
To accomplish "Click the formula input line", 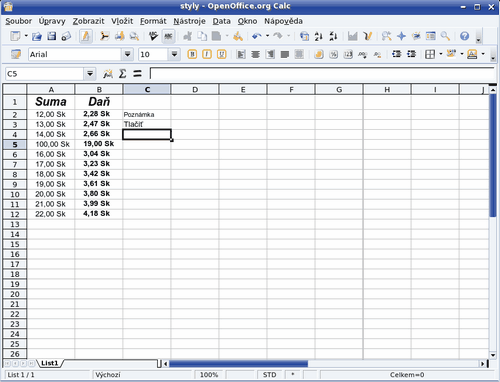I will (x=322, y=74).
